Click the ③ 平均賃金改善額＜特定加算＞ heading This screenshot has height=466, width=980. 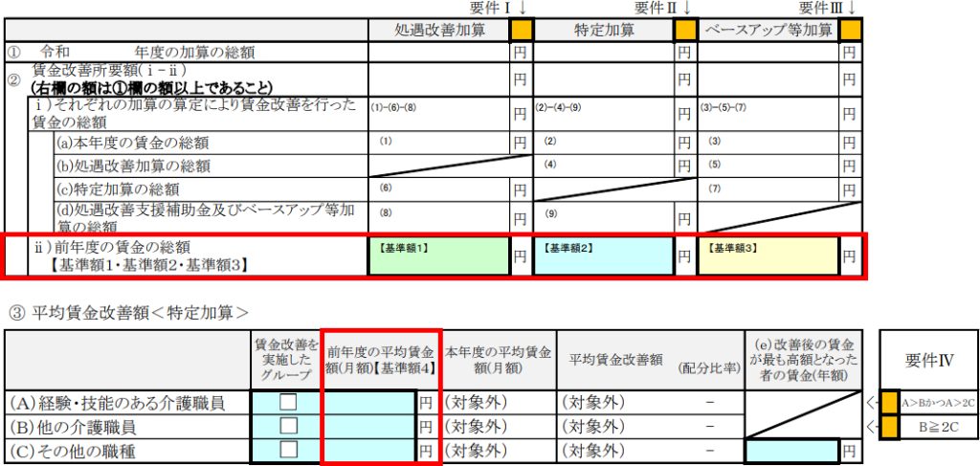coord(130,311)
